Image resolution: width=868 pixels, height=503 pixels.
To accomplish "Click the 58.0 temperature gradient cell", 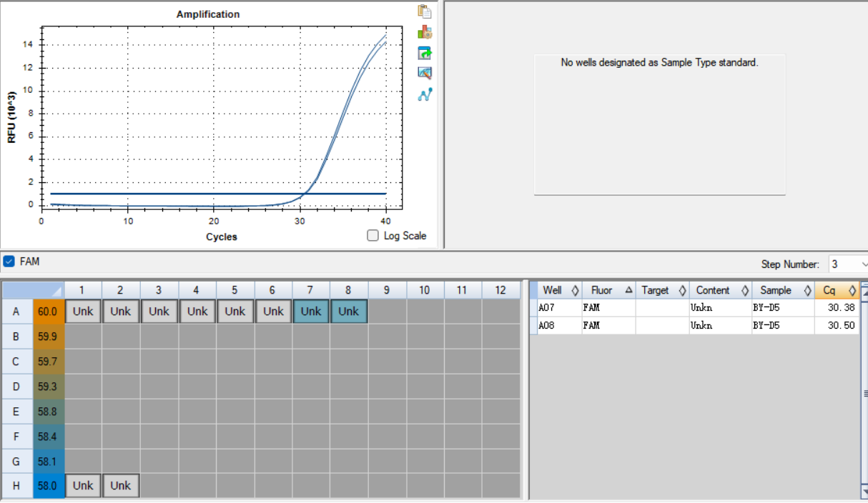I will click(48, 486).
